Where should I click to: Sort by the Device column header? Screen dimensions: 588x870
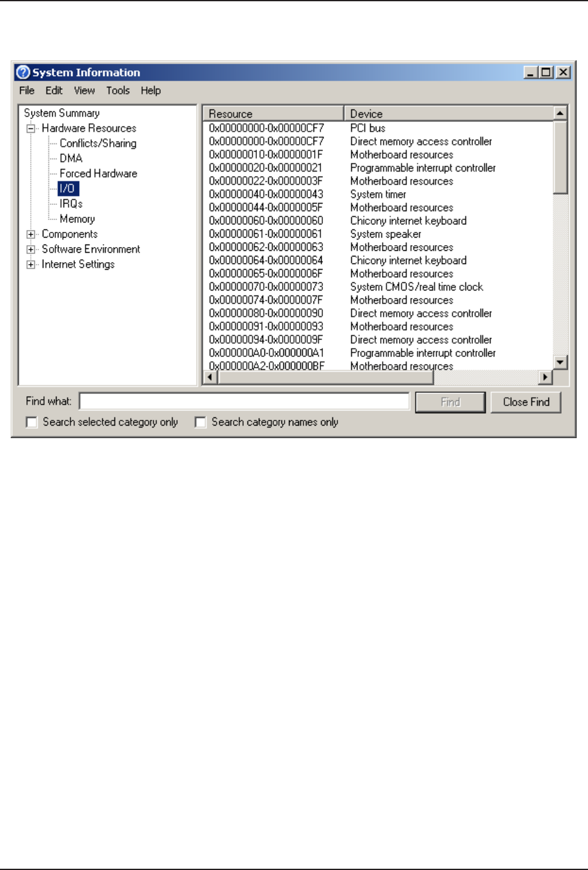(x=449, y=114)
